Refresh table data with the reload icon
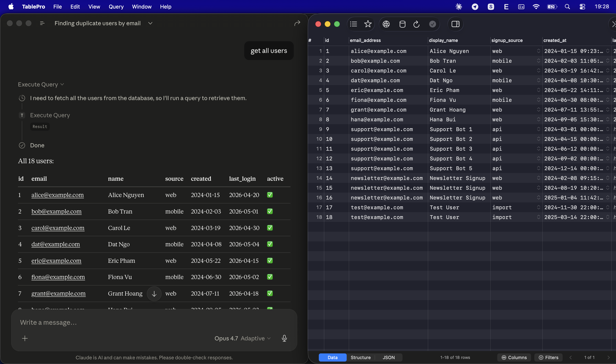Image resolution: width=616 pixels, height=364 pixels. tap(417, 24)
